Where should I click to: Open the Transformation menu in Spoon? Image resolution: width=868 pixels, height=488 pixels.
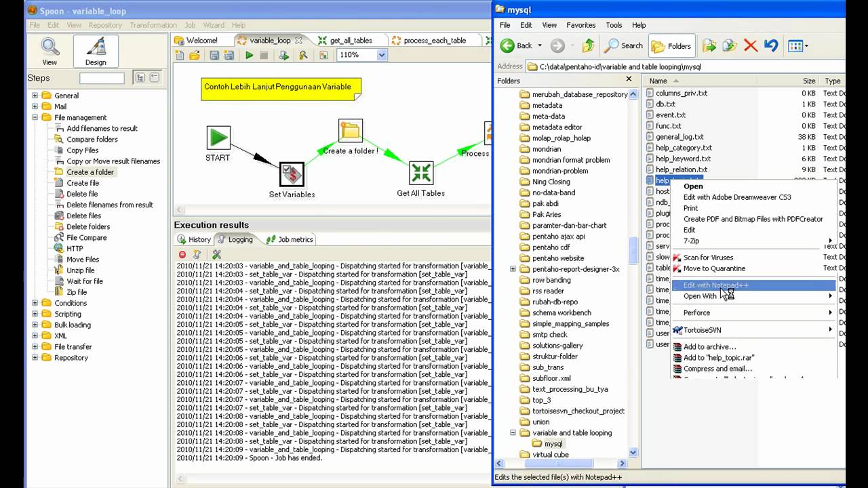pos(153,25)
